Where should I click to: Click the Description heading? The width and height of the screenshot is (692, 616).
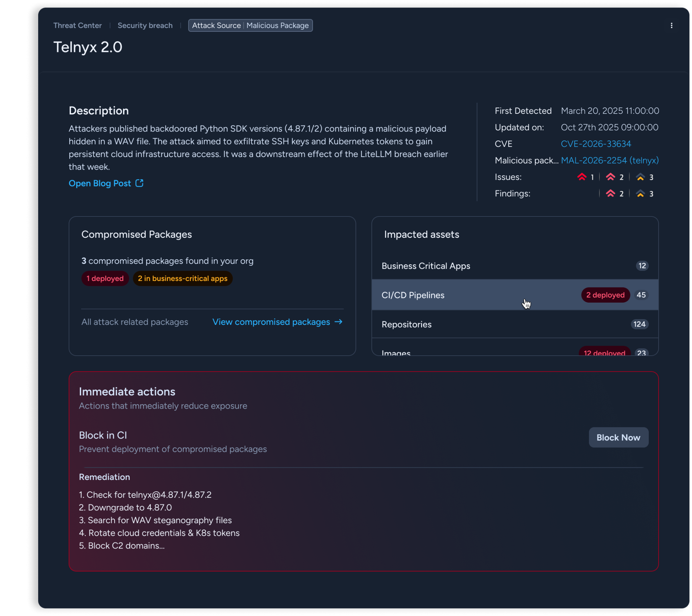pos(99,111)
